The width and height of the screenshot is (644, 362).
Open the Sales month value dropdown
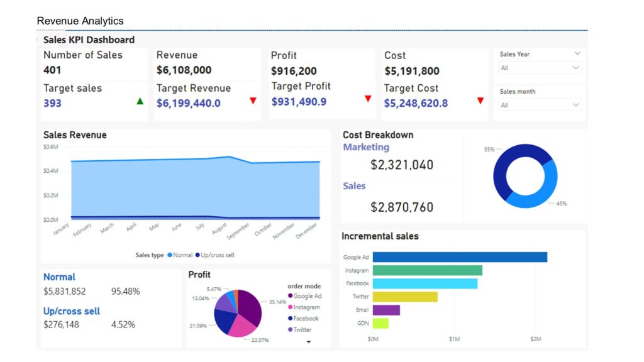[x=540, y=105]
